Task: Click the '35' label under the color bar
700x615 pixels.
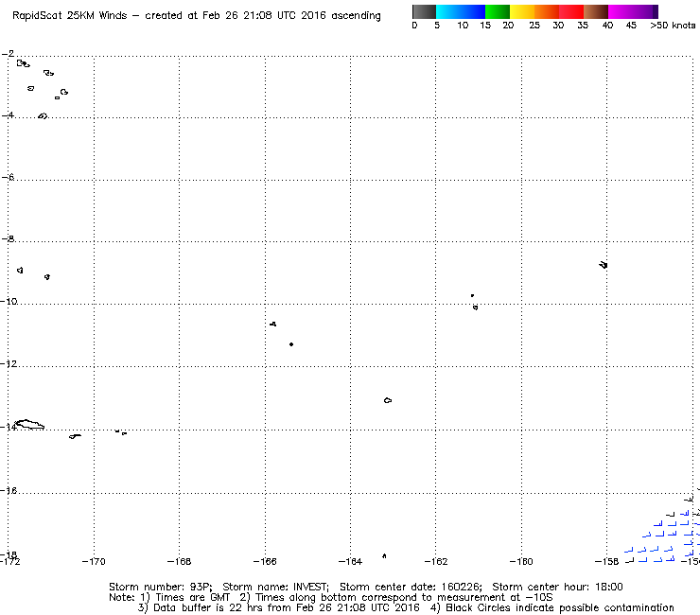Action: point(583,26)
